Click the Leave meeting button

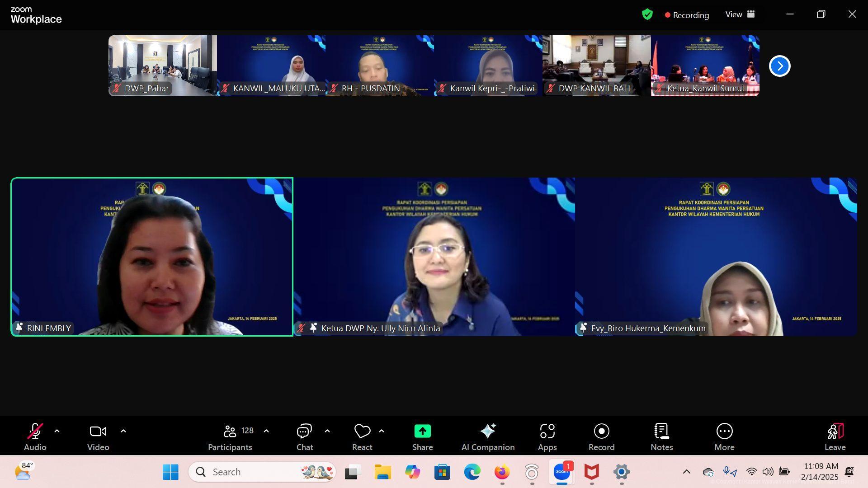point(835,436)
